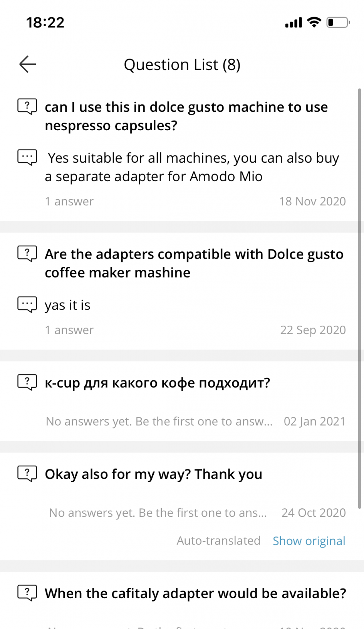364x629 pixels.
Task: Open 'Okay also for my way?' question
Action: click(x=153, y=474)
